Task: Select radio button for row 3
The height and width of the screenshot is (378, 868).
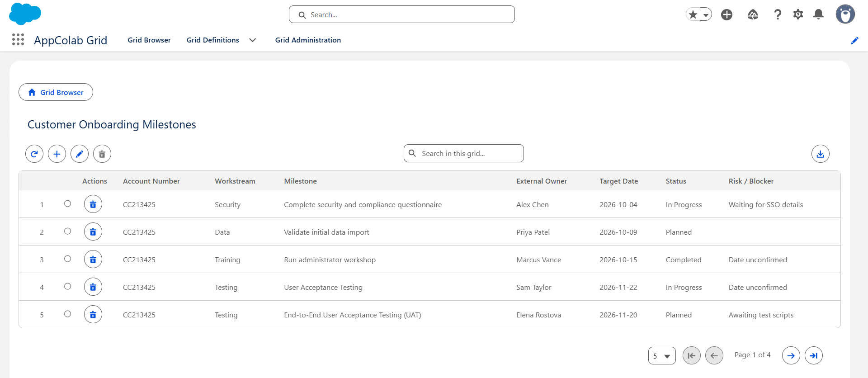Action: click(68, 259)
